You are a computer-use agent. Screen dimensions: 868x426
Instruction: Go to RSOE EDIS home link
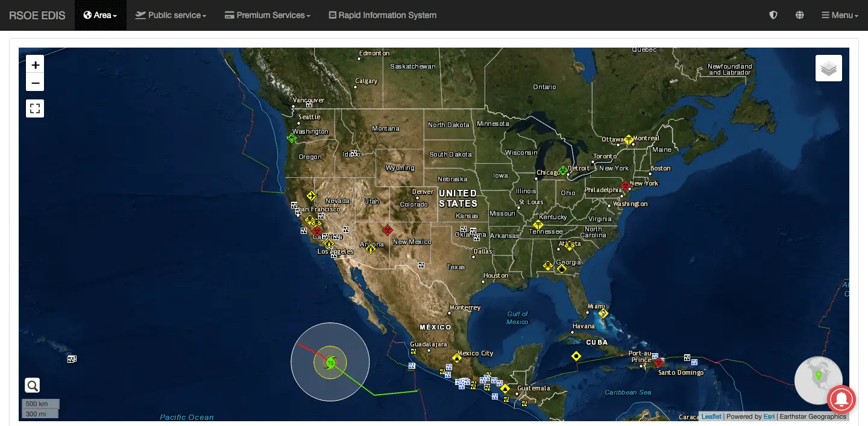pyautogui.click(x=37, y=15)
